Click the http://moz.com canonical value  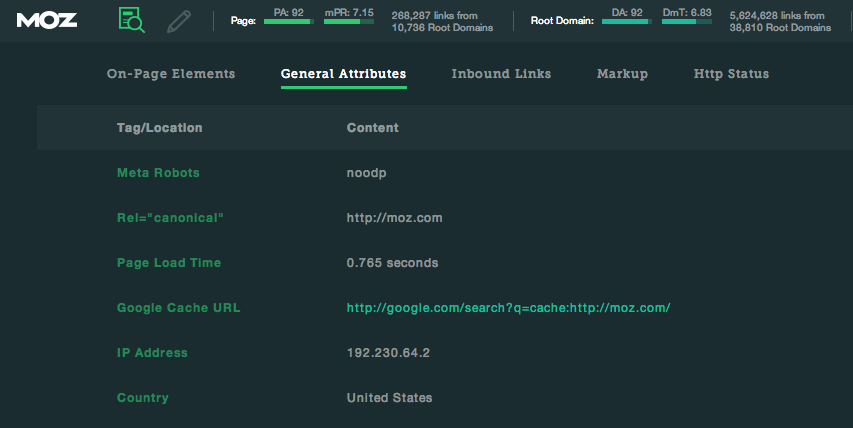click(x=394, y=218)
